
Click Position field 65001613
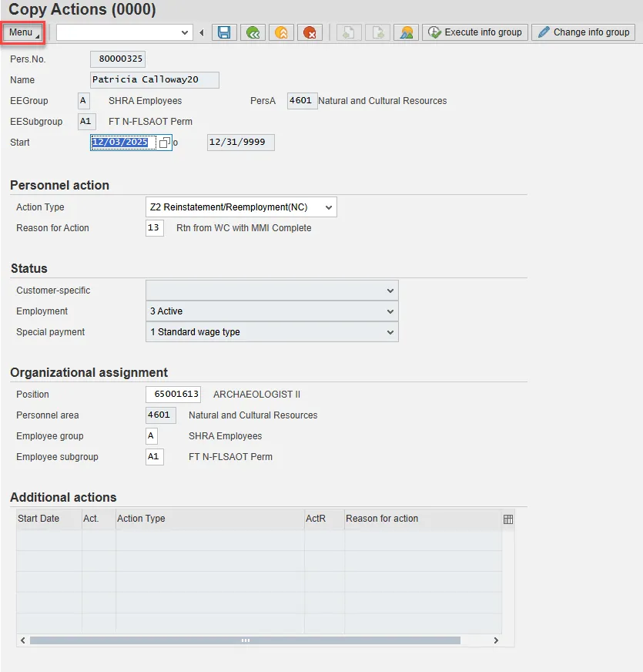coord(173,395)
